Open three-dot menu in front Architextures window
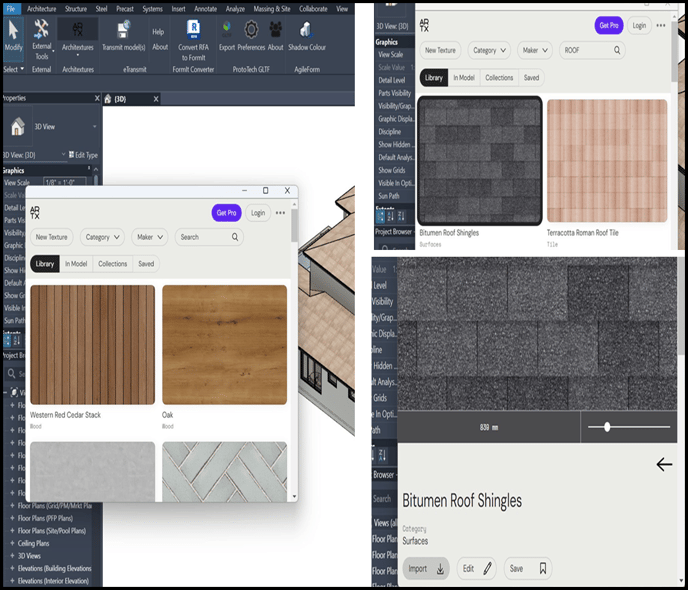This screenshot has width=688, height=590. (280, 213)
